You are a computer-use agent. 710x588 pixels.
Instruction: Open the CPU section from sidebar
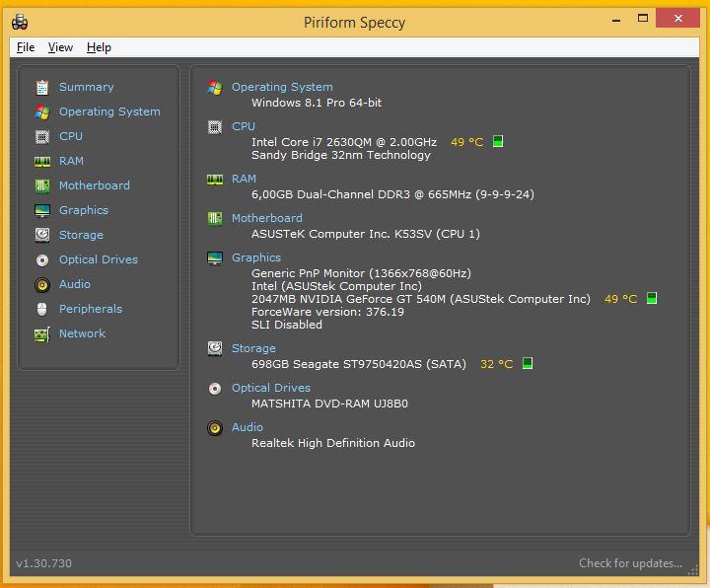pos(71,136)
